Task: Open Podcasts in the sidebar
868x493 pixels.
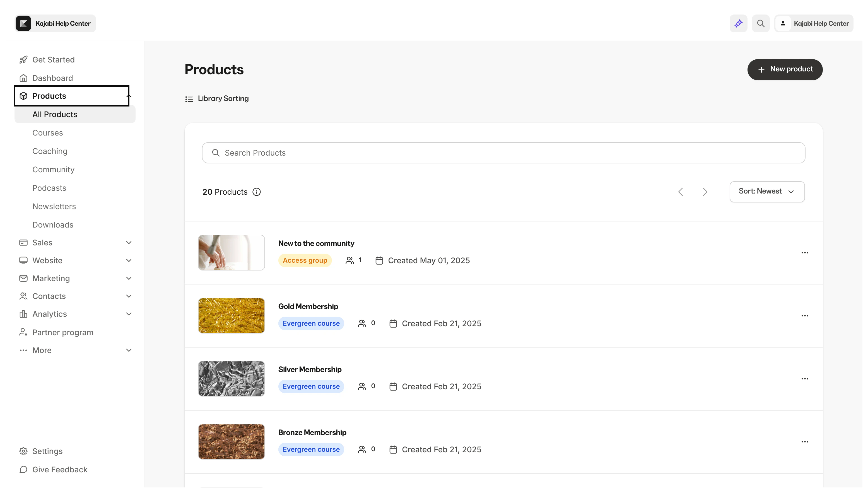Action: point(49,188)
